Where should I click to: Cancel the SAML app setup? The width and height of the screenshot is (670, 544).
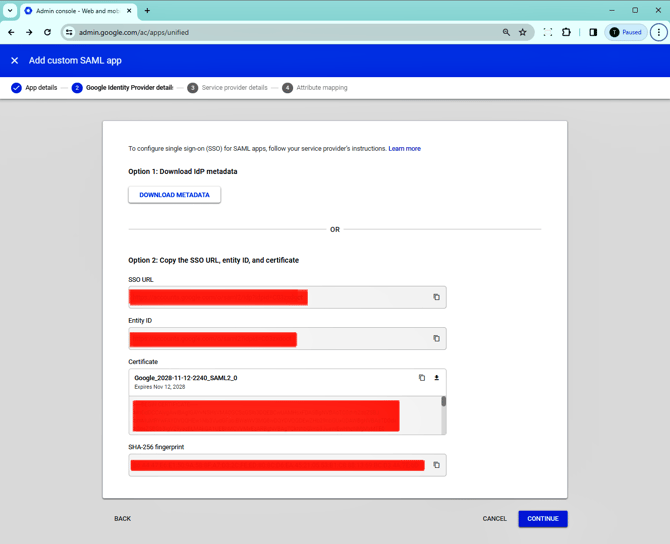(x=494, y=519)
